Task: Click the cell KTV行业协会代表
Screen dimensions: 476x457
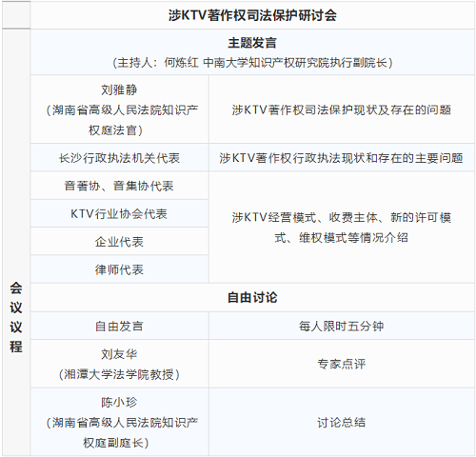Action: coord(120,213)
